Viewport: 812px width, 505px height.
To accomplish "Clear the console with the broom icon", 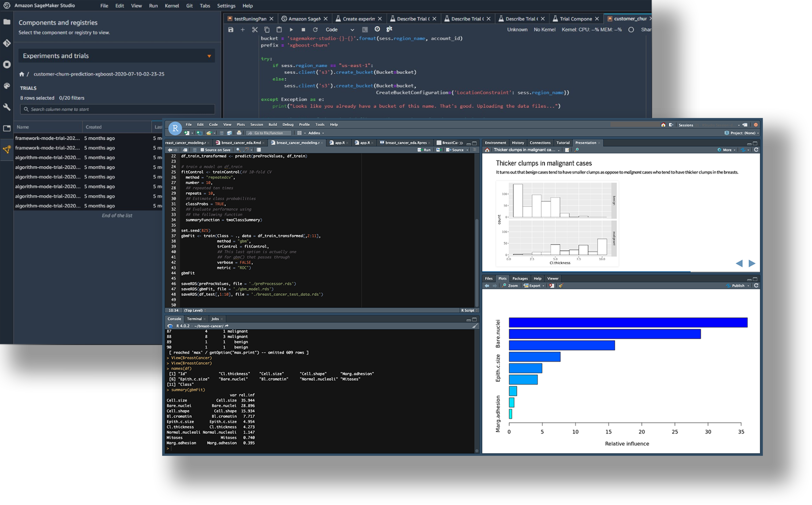I will tap(475, 326).
